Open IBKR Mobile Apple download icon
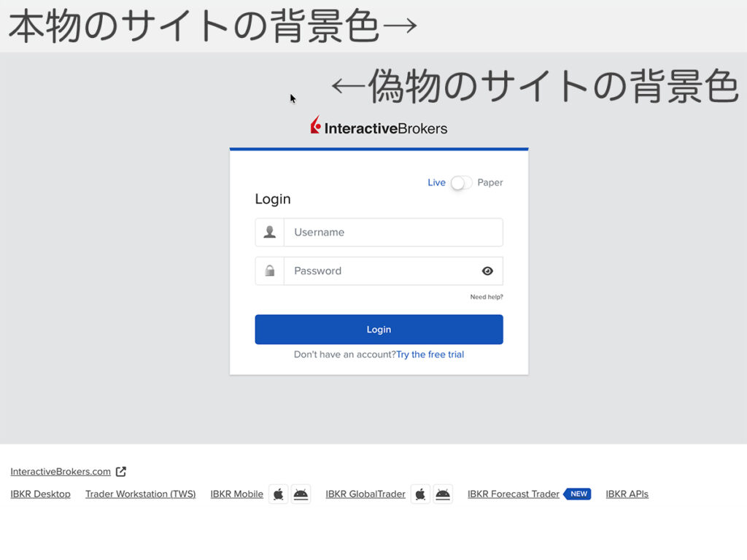747x560 pixels. pyautogui.click(x=278, y=494)
